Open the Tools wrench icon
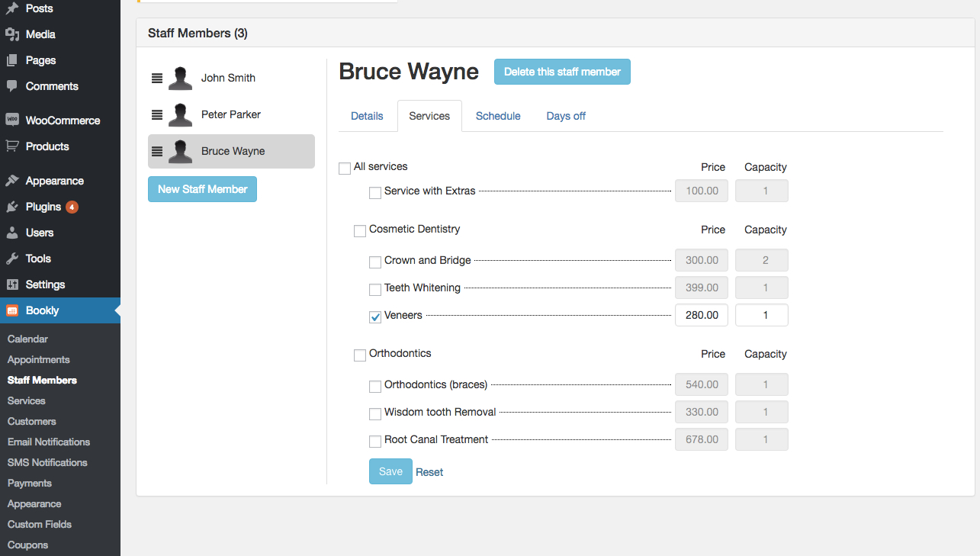The height and width of the screenshot is (556, 980). point(11,258)
